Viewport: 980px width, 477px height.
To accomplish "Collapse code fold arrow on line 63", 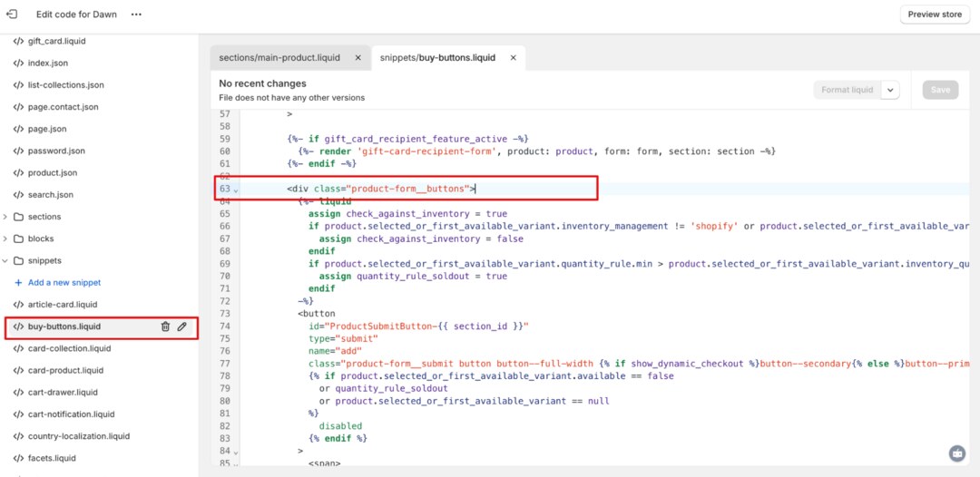I will (x=236, y=190).
